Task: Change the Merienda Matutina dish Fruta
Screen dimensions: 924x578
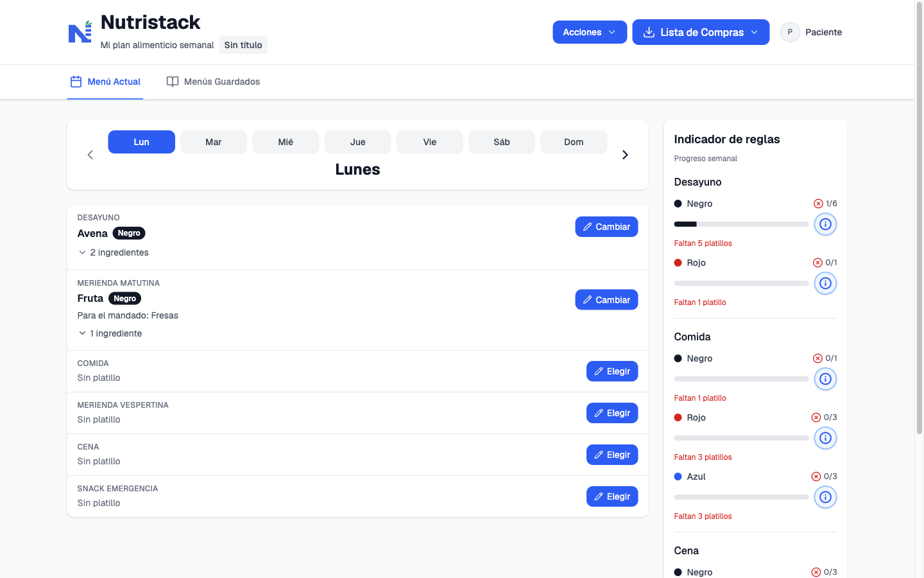Action: click(x=606, y=300)
